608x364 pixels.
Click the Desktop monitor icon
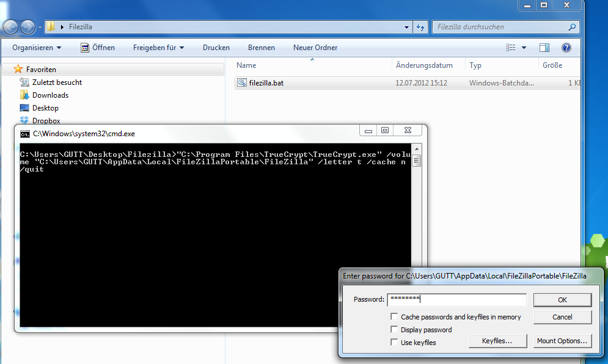(24, 107)
